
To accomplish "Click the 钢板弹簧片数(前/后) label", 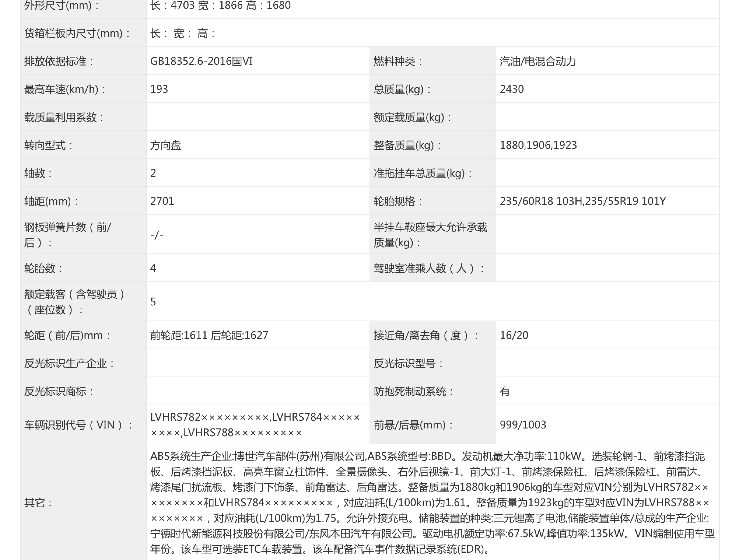I will click(x=67, y=234).
